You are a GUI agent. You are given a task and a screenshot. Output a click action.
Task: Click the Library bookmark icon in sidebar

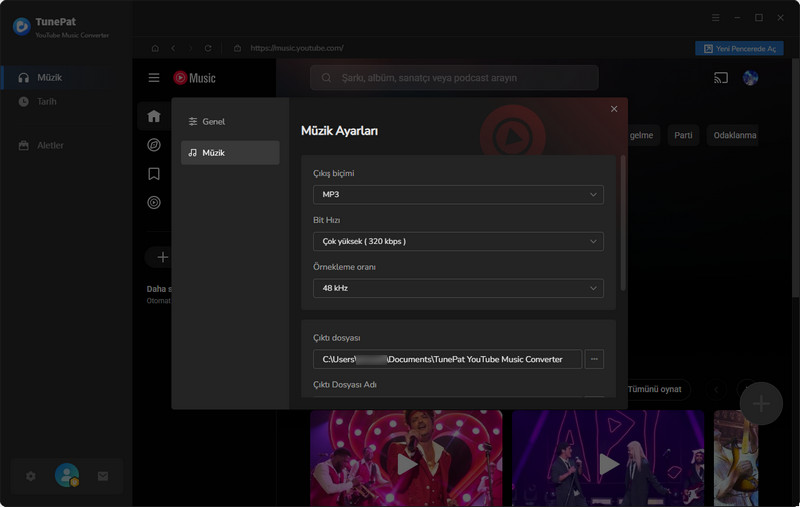pos(153,174)
